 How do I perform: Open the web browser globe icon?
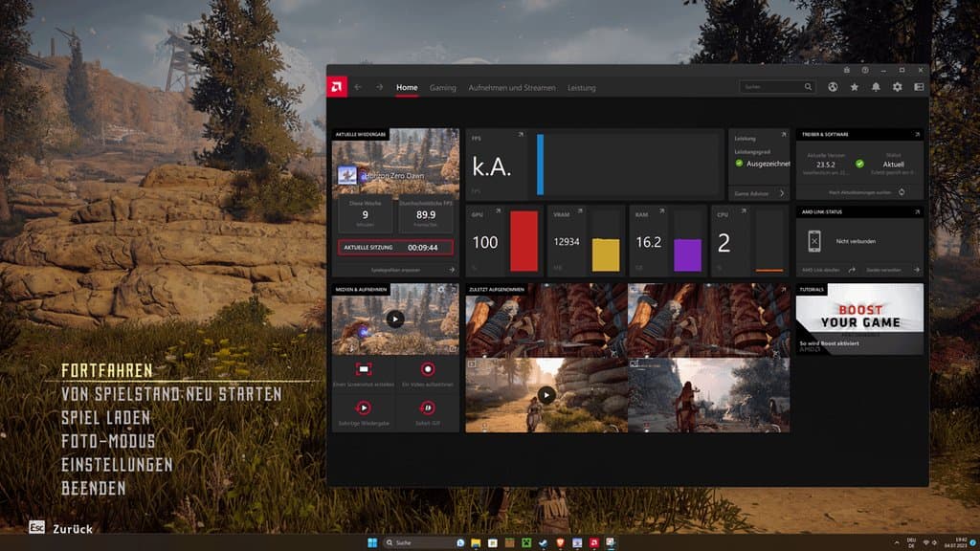(833, 87)
